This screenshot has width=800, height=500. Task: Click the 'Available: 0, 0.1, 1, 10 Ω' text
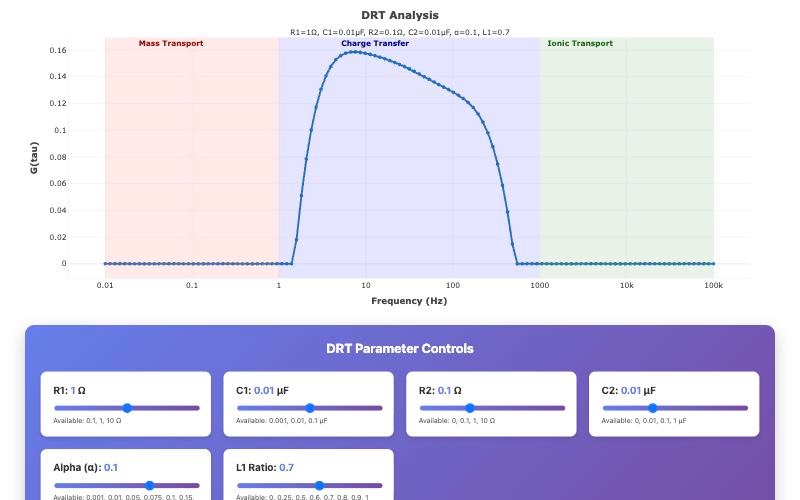[x=457, y=421]
